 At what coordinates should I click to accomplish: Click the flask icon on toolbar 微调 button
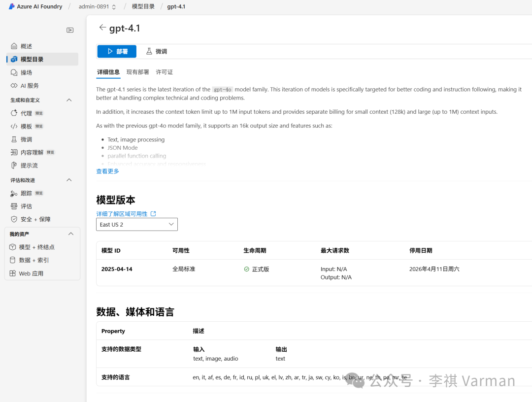tap(149, 51)
